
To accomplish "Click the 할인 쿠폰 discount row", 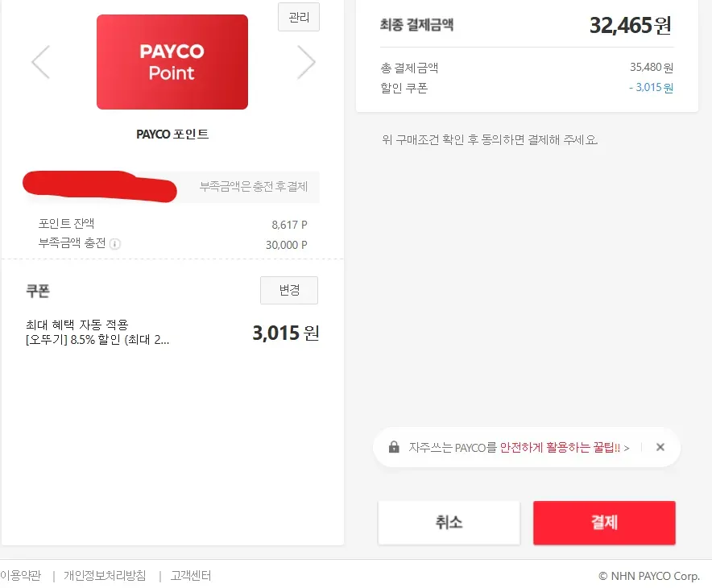I will (527, 88).
